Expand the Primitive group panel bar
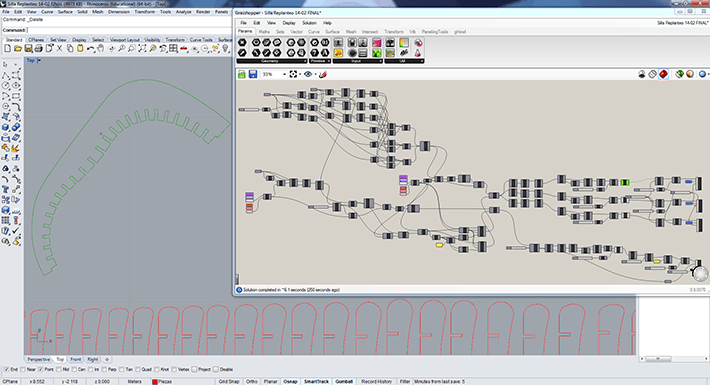This screenshot has height=385, width=710. 320,61
